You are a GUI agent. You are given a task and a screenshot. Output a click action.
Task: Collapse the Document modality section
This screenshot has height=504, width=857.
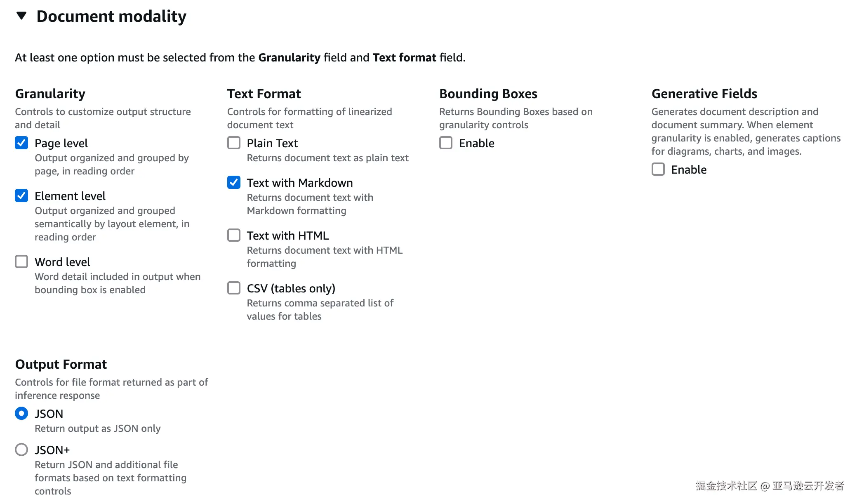pyautogui.click(x=21, y=16)
